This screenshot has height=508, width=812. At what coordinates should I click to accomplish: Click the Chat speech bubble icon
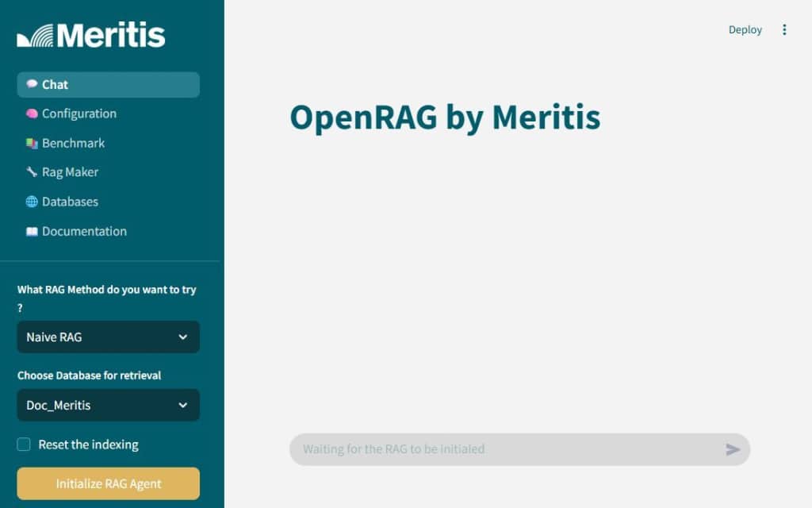tap(32, 84)
